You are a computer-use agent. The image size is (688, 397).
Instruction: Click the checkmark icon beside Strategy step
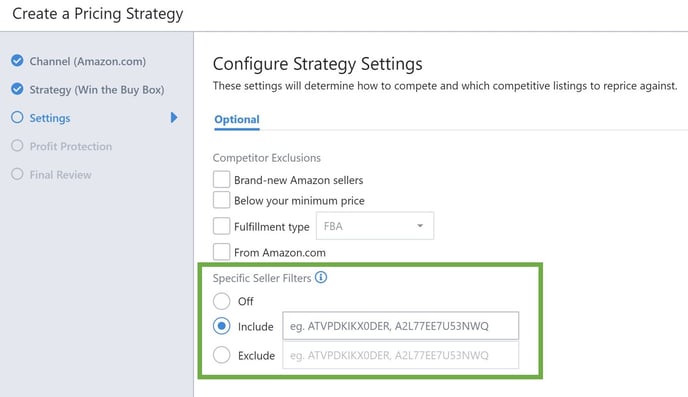coord(17,89)
